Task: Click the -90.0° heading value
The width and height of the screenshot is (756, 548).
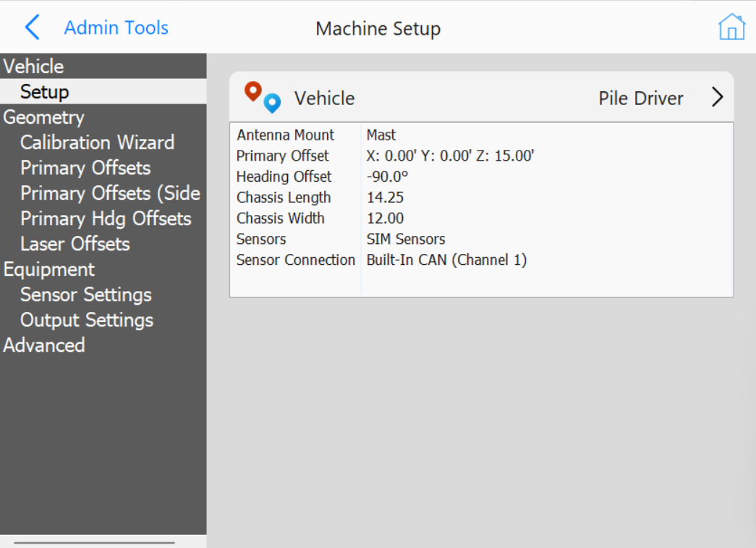Action: tap(387, 177)
